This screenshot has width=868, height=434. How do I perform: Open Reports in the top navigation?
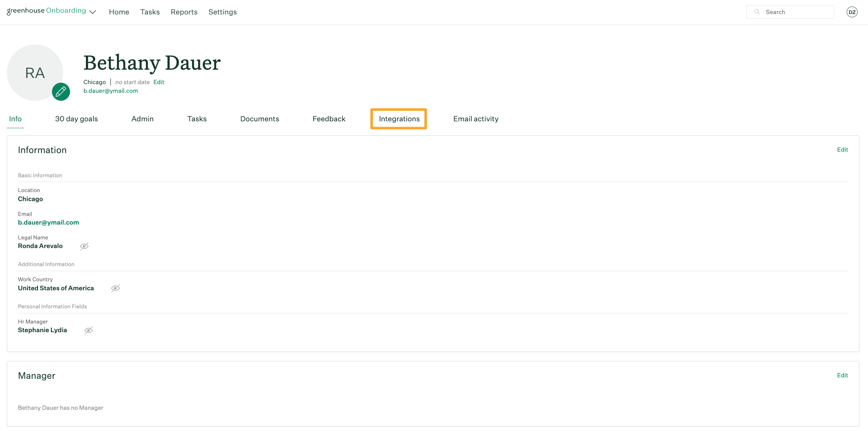(x=184, y=12)
